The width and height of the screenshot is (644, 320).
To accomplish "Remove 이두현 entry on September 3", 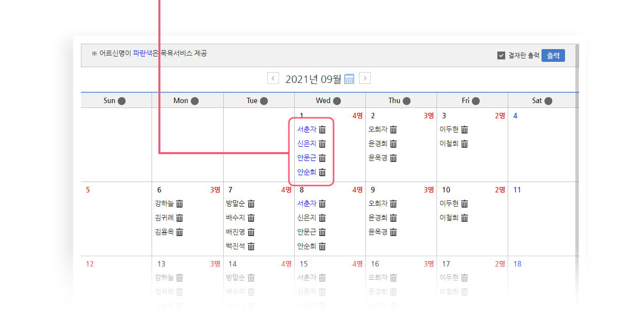I will click(464, 130).
